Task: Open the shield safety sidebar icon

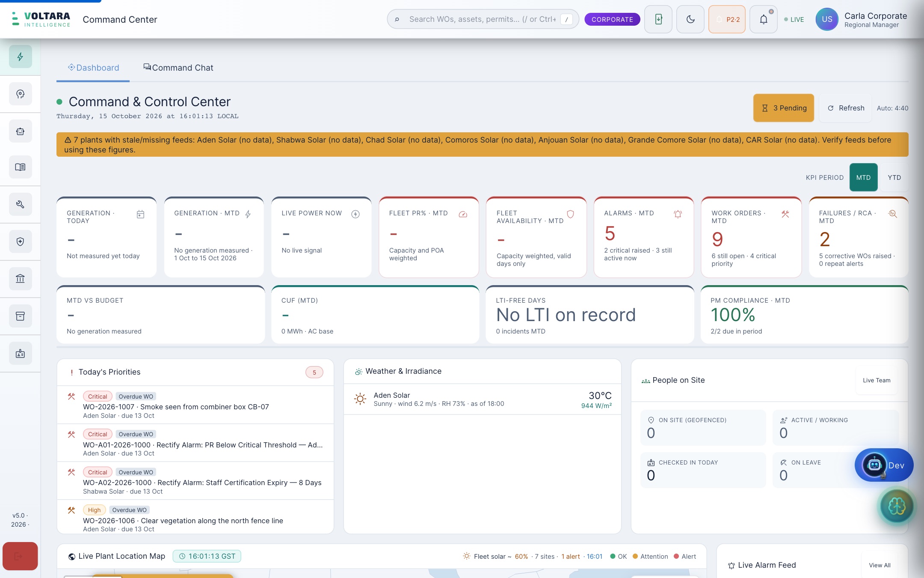Action: [x=20, y=241]
